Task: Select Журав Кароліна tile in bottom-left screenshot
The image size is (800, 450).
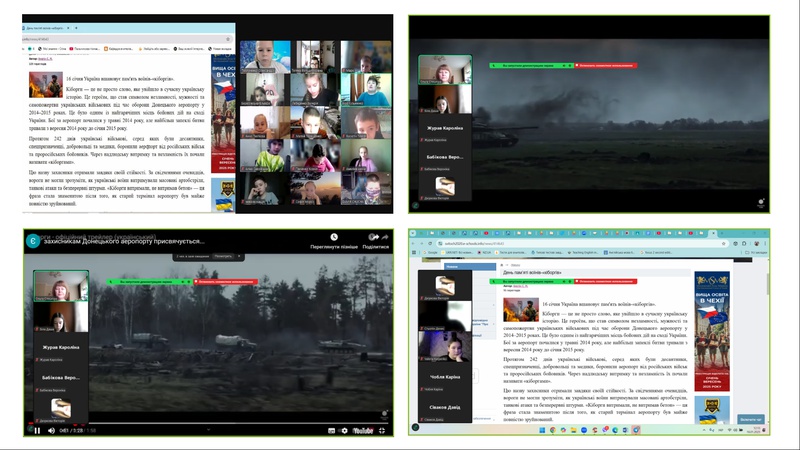Action: [x=61, y=347]
